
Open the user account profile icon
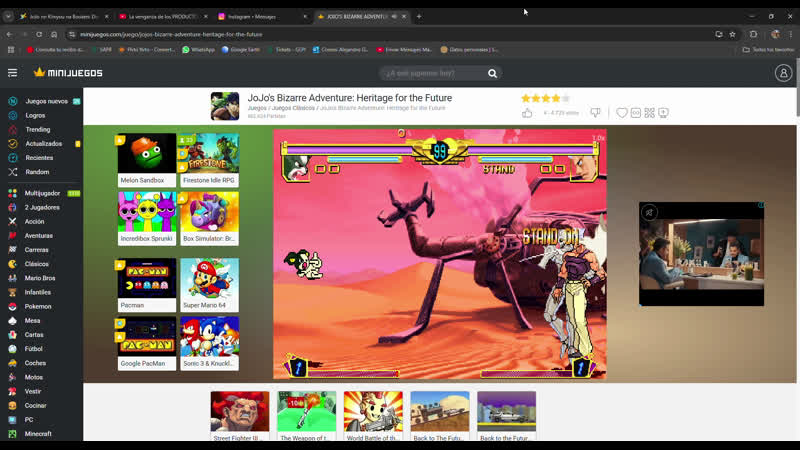[x=783, y=73]
